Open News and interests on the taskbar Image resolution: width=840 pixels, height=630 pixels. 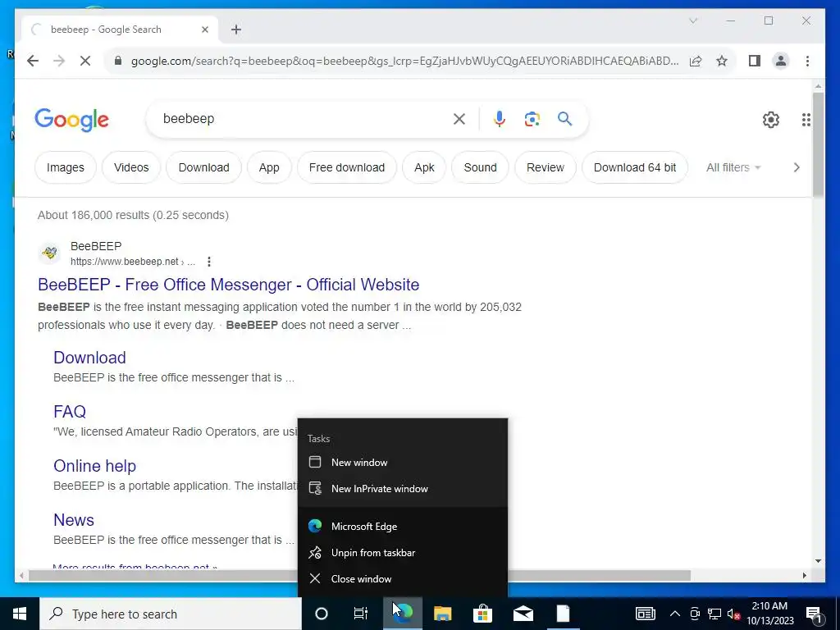coord(646,614)
